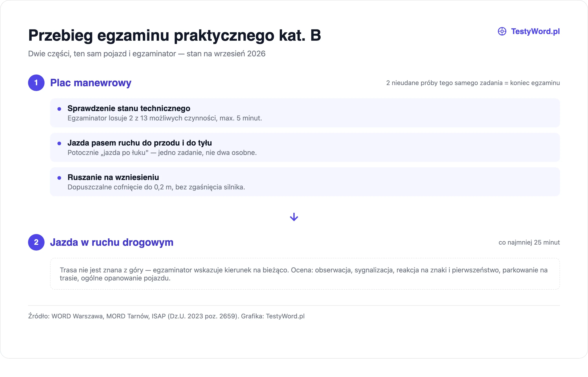588x377 pixels.
Task: Click the down arrow between the two sections
Action: [x=294, y=217]
